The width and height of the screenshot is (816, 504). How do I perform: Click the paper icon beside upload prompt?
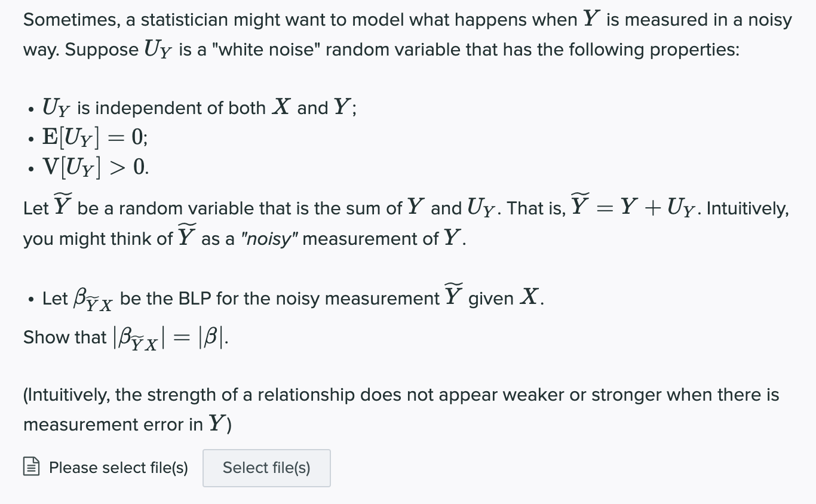click(30, 468)
